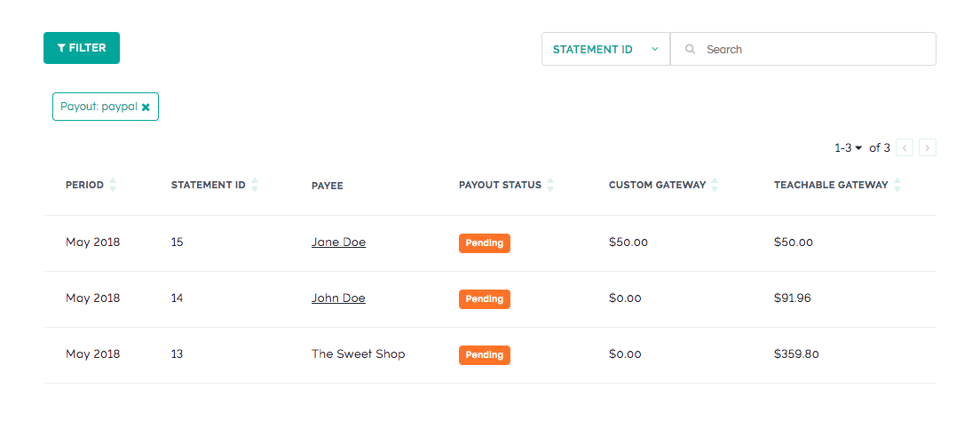The width and height of the screenshot is (980, 437).
Task: Click the 'of 3' pagination total text
Action: pos(880,148)
